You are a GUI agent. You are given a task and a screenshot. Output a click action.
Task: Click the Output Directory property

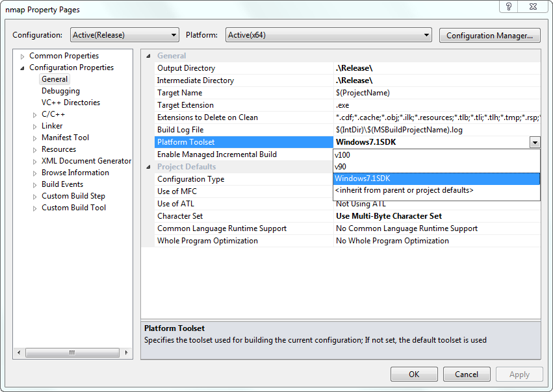tap(244, 68)
